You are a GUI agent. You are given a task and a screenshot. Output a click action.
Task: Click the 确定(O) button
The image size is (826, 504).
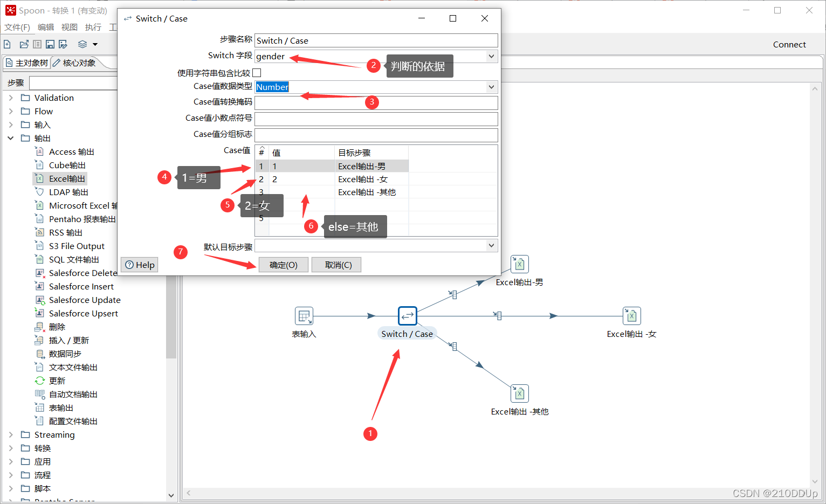[x=283, y=265]
